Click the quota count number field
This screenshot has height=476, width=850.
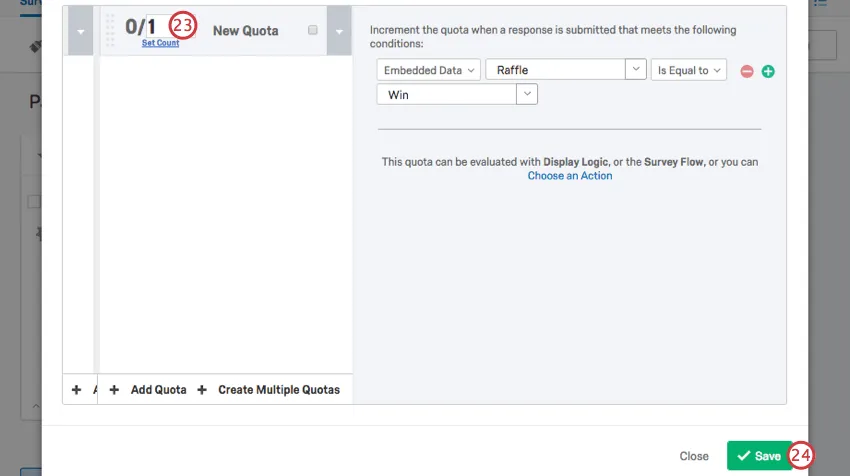154,27
